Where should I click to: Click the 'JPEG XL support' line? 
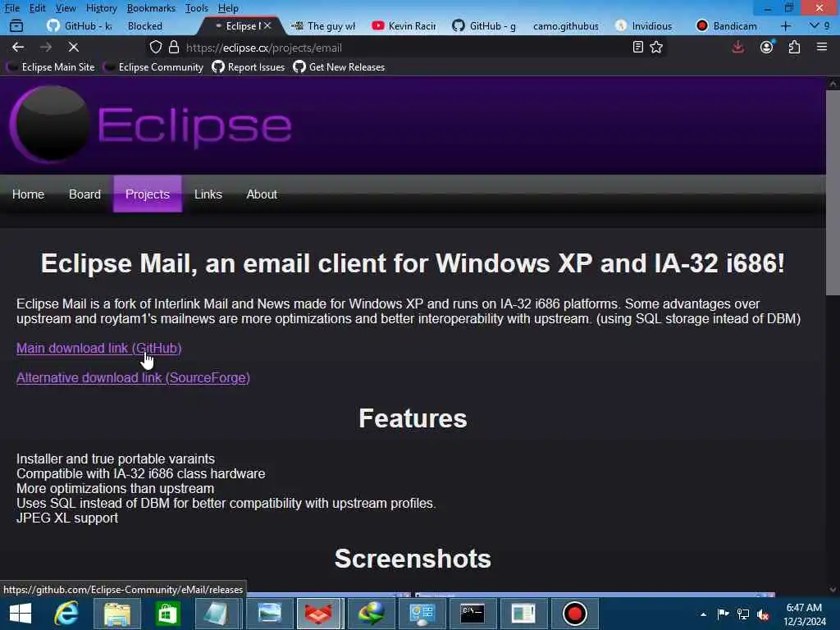(x=67, y=518)
